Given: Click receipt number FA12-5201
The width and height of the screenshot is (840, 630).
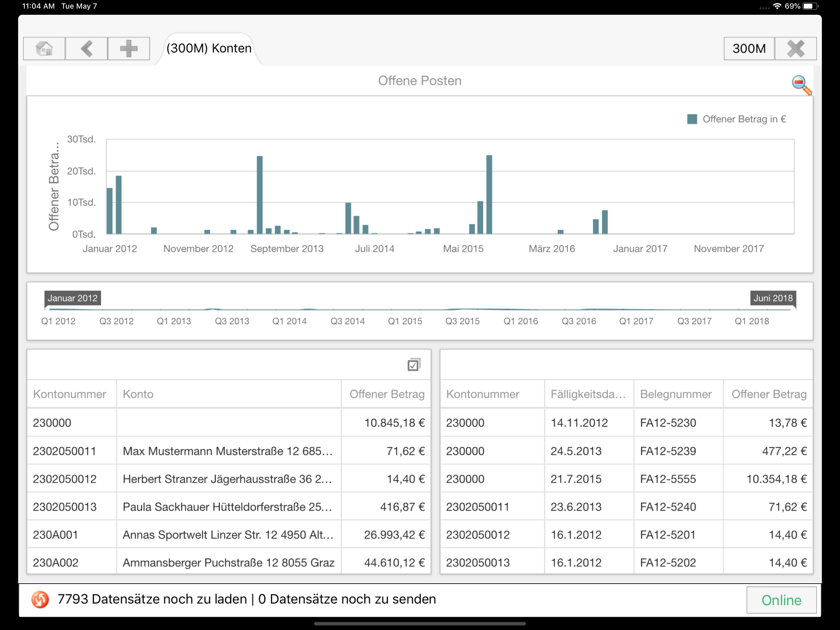Looking at the screenshot, I should 668,535.
